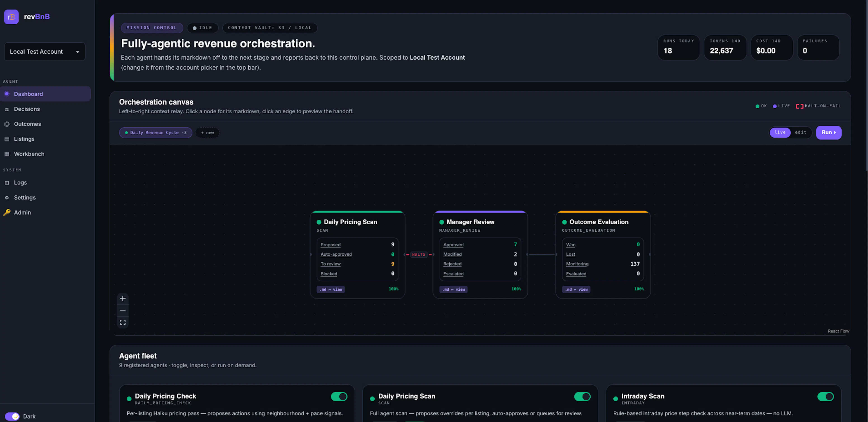Viewport: 868px width, 422px height.
Task: Click the Manager Review node status dot
Action: (441, 222)
